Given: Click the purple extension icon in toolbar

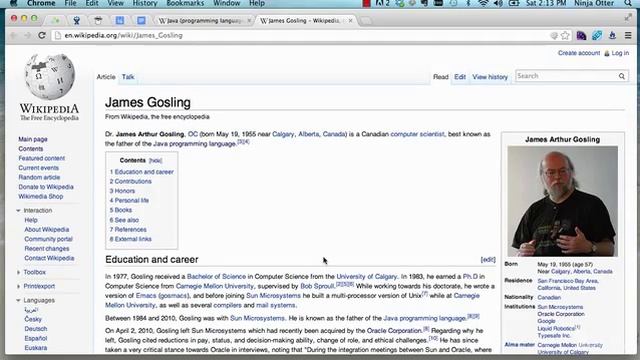Looking at the screenshot, I should click(x=581, y=36).
